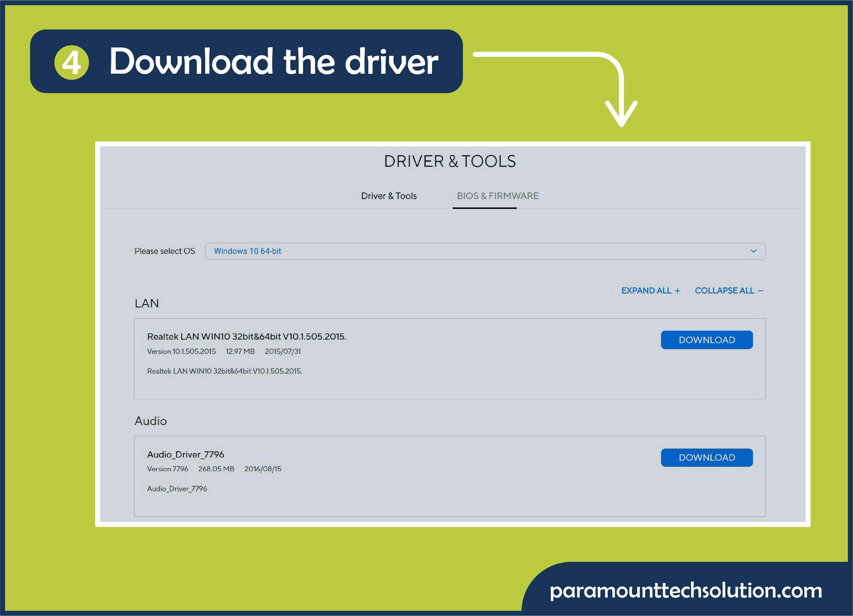Screen dimensions: 853x616
Task: Expand all driver categories with EXPAND ALL
Action: tap(650, 290)
